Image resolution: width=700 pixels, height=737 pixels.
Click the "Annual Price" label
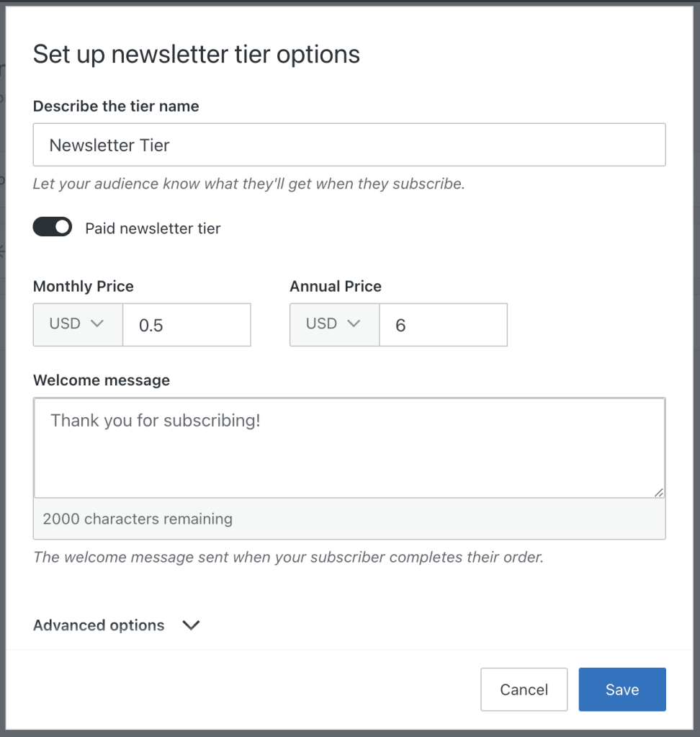[x=336, y=286]
